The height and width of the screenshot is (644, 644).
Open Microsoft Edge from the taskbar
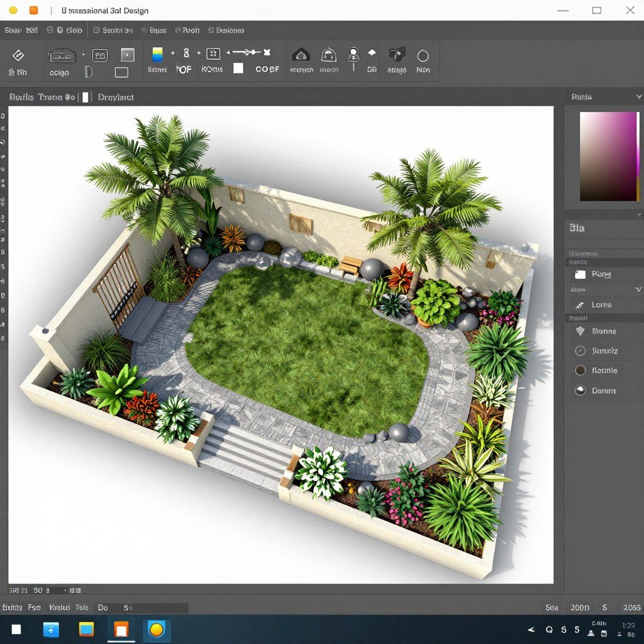point(50,629)
